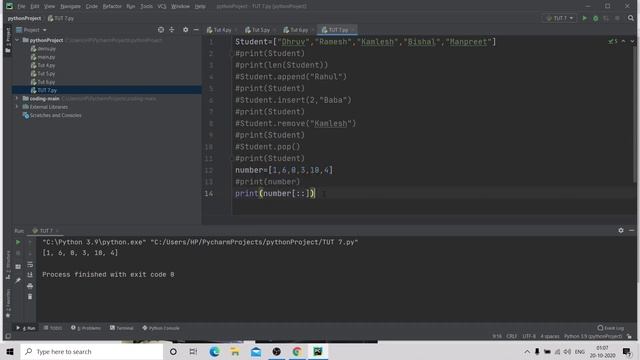Open the VCS menu
The height and width of the screenshot is (360, 640).
pyautogui.click(x=162, y=6)
